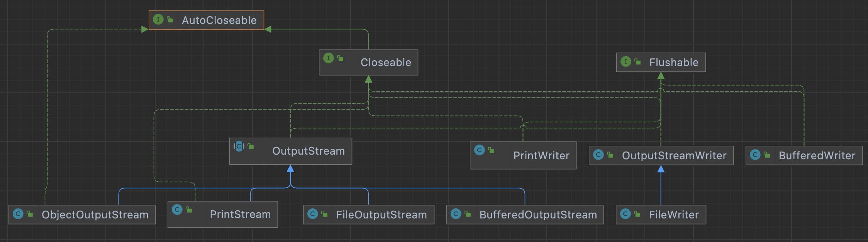The image size is (868, 242).
Task: Select the BufferedOutputStream node label
Action: (538, 215)
